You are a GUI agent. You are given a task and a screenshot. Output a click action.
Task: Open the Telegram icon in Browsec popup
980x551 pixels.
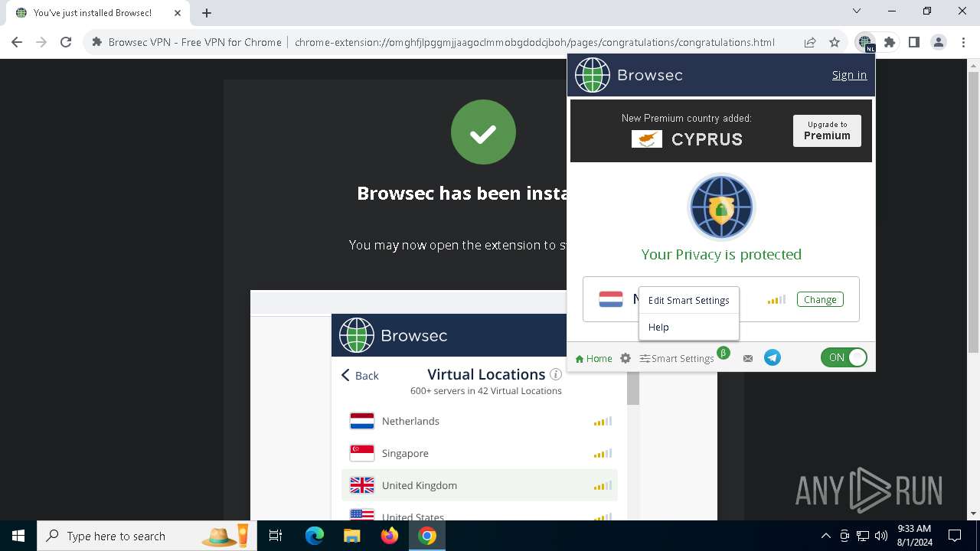pyautogui.click(x=773, y=357)
